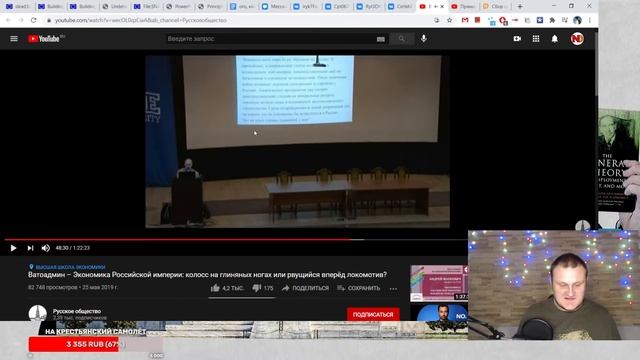
Task: Show YouTube notifications bell
Action: pyautogui.click(x=555, y=39)
